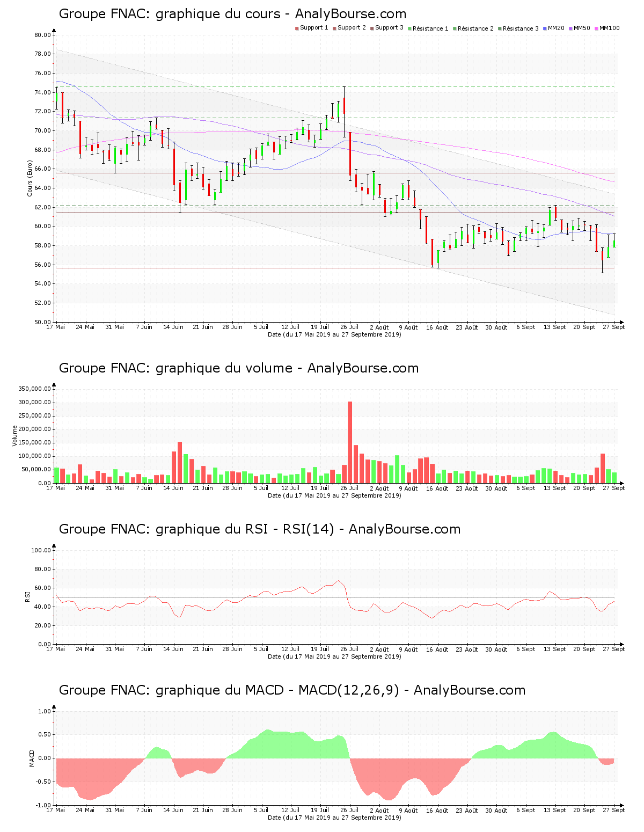Click '7 Juin' date on the RSI chart axis
Screen dimensions: 644x832
point(144,649)
